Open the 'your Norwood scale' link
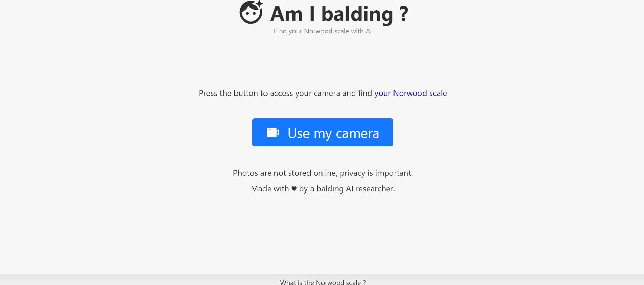Viewport: 644px width, 285px height. coord(411,93)
